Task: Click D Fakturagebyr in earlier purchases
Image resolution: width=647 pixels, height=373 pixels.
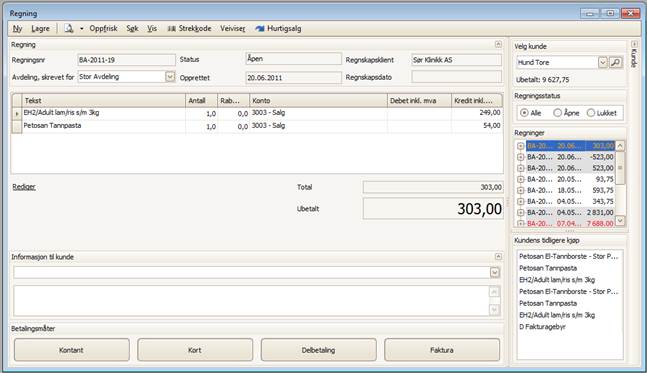Action: 542,327
